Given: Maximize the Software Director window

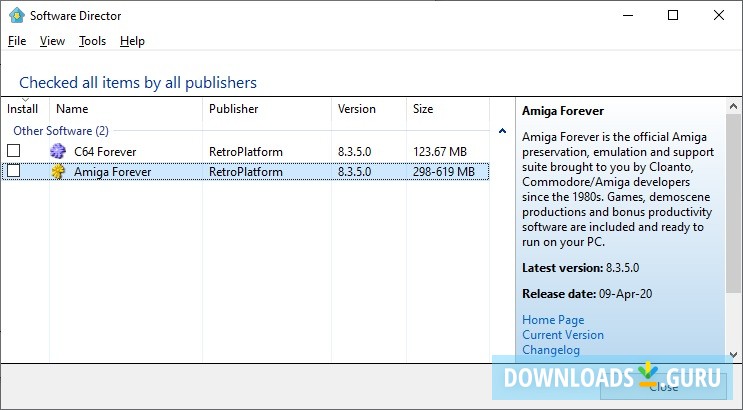Looking at the screenshot, I should coord(672,15).
